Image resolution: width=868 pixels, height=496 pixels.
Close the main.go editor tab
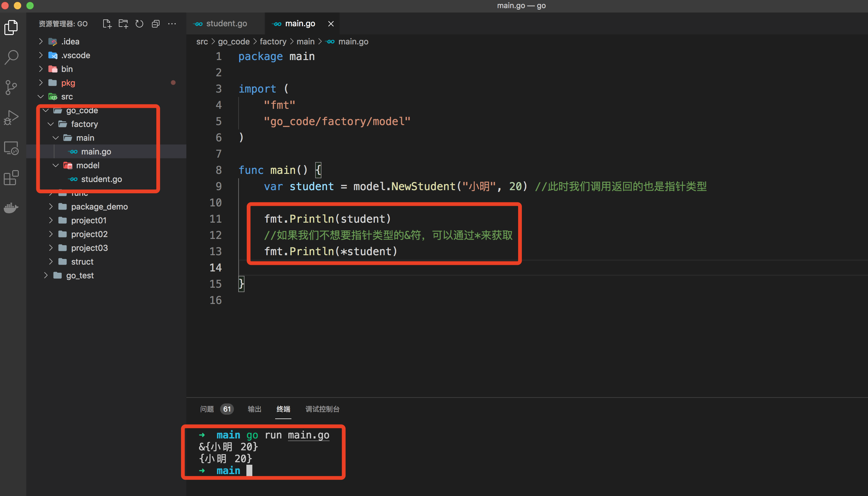(x=331, y=24)
